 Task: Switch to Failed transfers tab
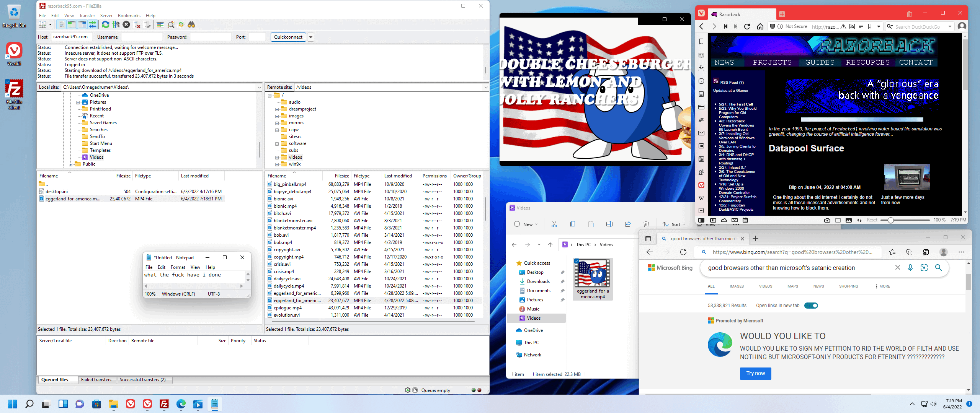pos(96,380)
